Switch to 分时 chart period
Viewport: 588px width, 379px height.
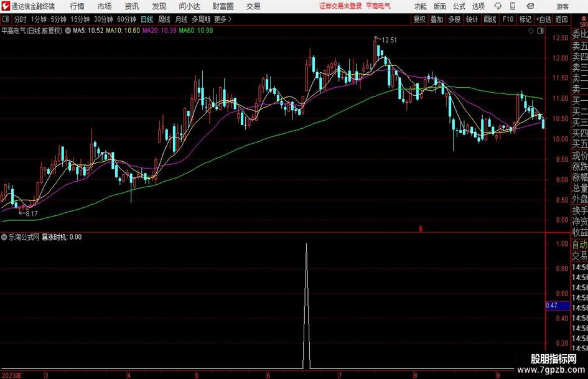pos(21,19)
